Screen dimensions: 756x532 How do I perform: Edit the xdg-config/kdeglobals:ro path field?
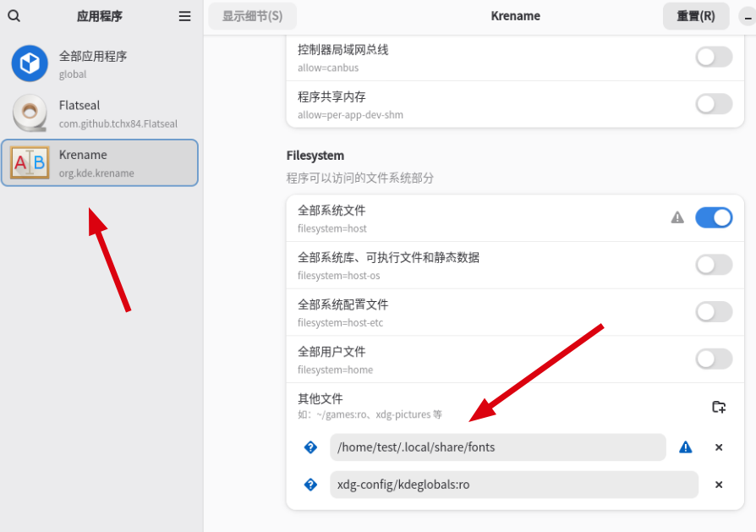coord(514,485)
